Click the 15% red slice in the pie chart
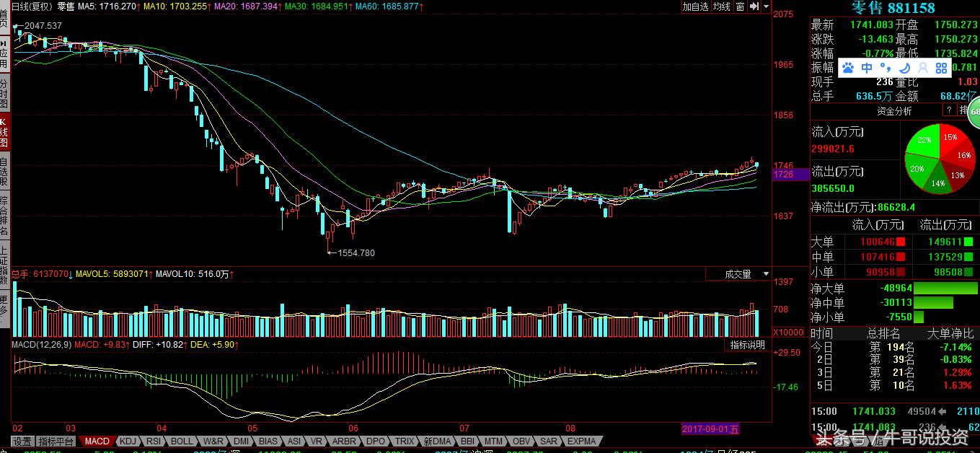This screenshot has height=453, width=980. coord(950,138)
